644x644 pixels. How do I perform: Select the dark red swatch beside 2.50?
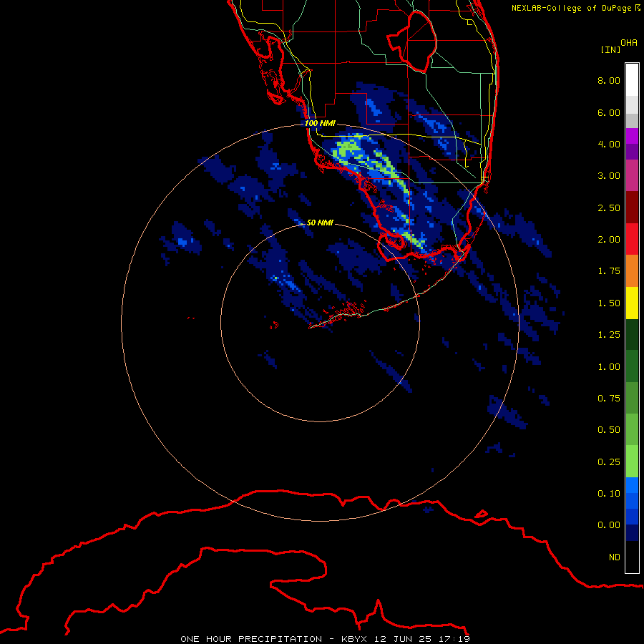632,207
